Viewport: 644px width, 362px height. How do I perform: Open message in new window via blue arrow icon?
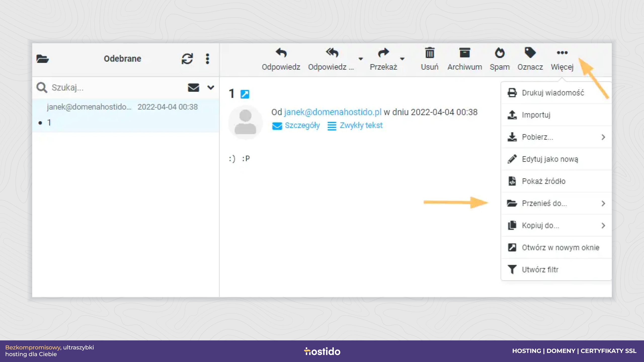tap(245, 94)
